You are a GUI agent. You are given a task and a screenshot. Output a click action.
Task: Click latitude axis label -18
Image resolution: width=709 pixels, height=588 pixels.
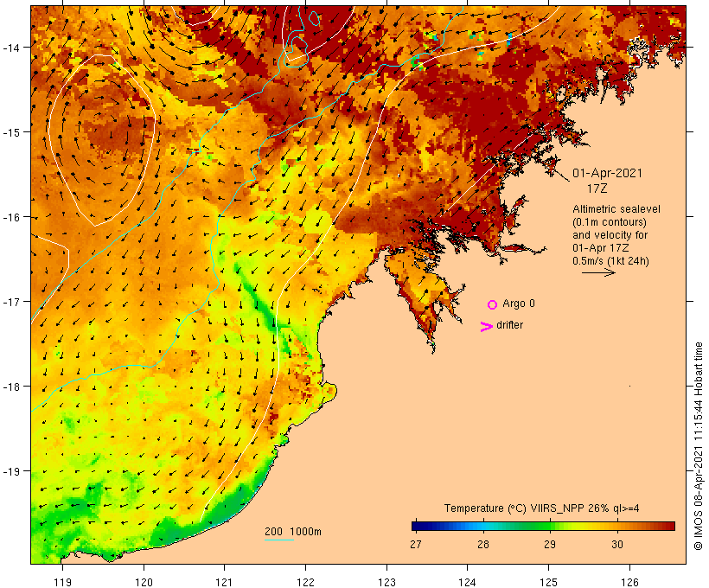10,387
